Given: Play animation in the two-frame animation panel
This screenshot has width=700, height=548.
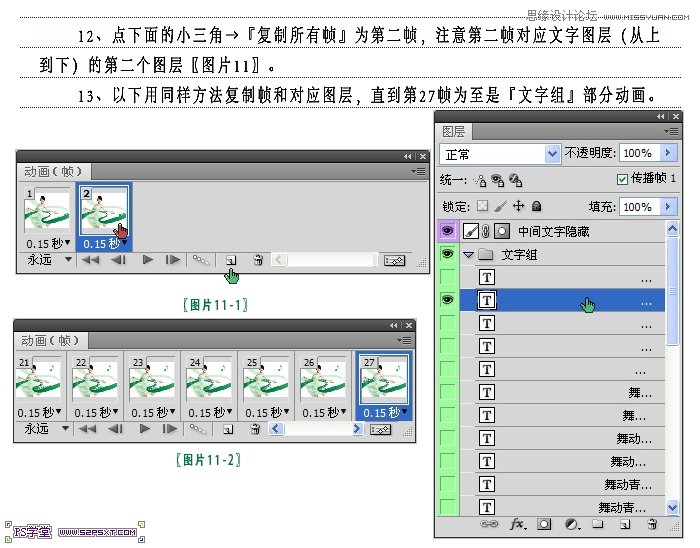Looking at the screenshot, I should coord(147,260).
